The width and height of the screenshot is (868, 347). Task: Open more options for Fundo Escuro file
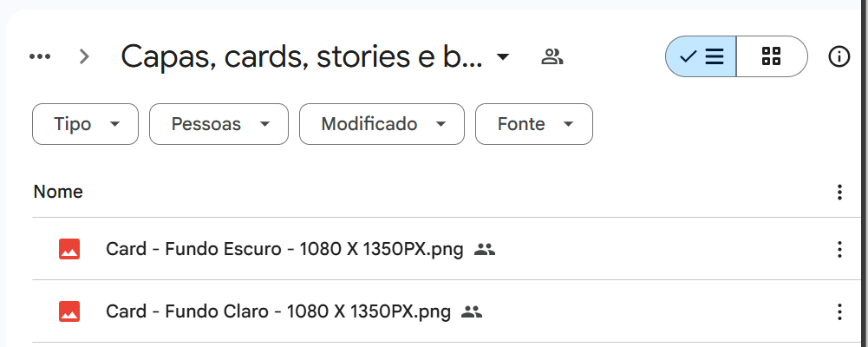click(839, 250)
